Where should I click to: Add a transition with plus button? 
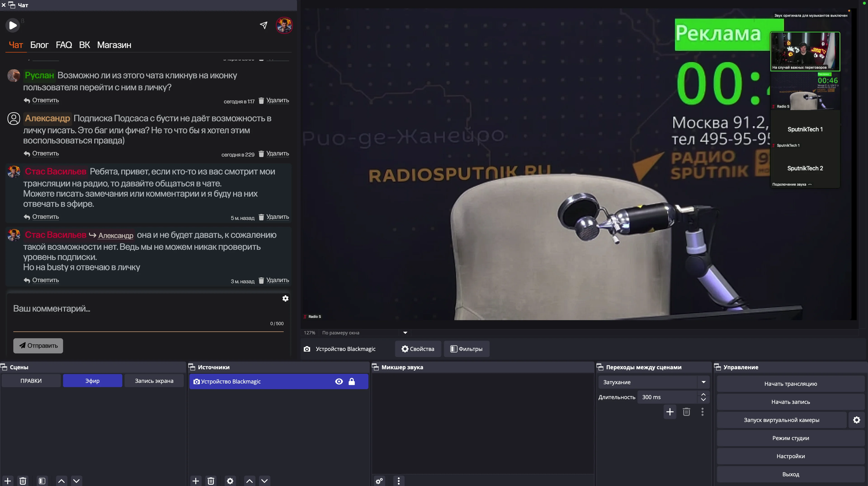pyautogui.click(x=670, y=412)
